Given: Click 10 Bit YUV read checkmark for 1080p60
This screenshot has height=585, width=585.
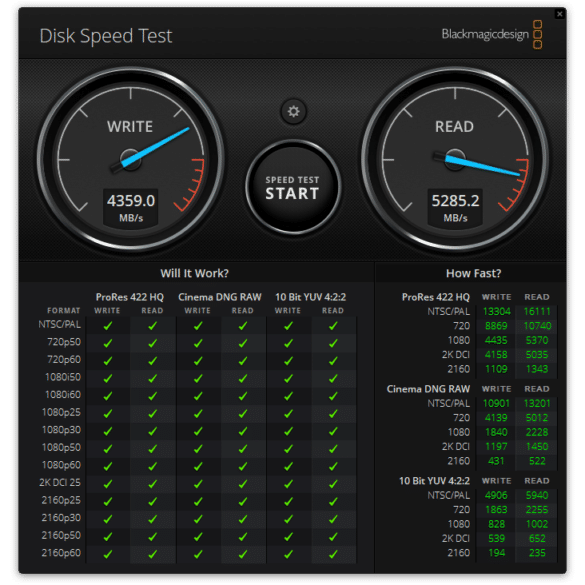Looking at the screenshot, I should (333, 466).
